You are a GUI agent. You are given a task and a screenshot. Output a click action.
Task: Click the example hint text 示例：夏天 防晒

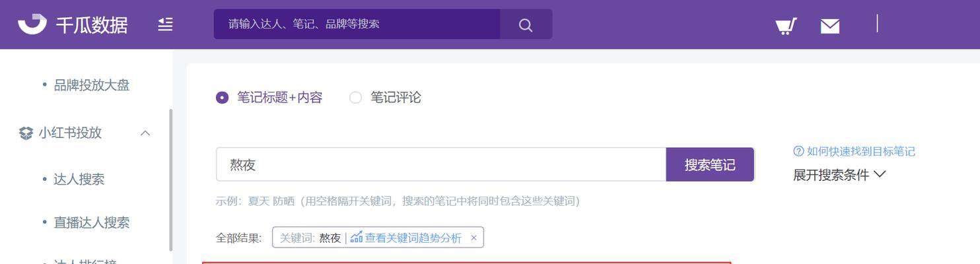(x=398, y=201)
